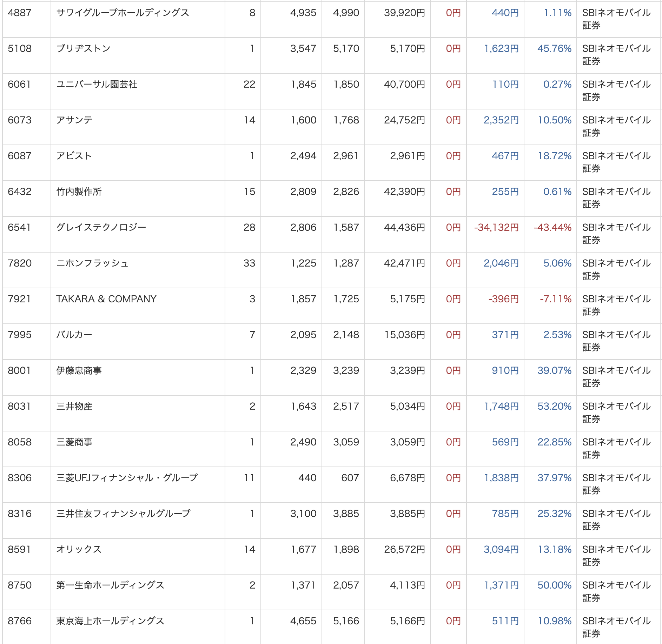
Task: Click the 10.50% gain percentage
Action: click(555, 120)
